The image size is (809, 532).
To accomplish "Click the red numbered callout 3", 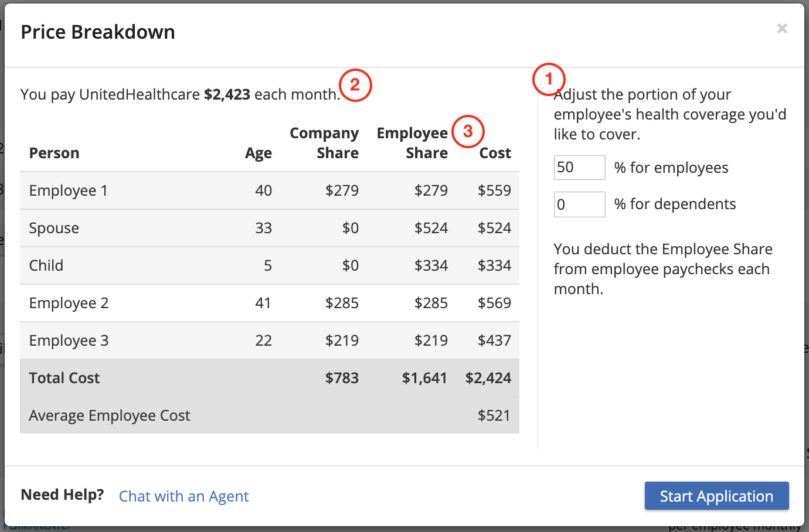I will pyautogui.click(x=468, y=131).
